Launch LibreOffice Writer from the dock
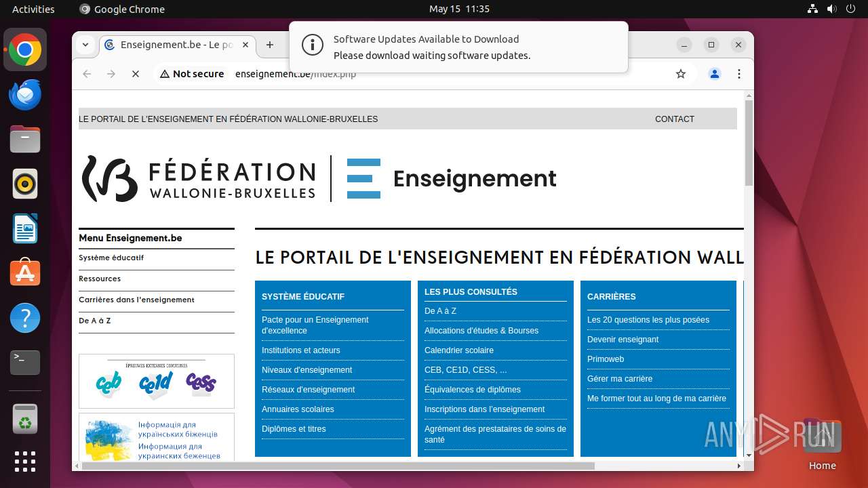 pyautogui.click(x=25, y=228)
